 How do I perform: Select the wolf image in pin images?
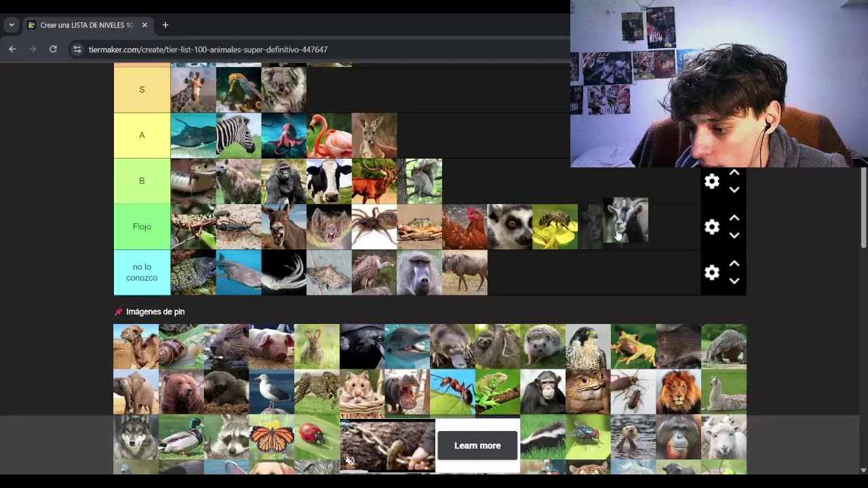tap(136, 437)
